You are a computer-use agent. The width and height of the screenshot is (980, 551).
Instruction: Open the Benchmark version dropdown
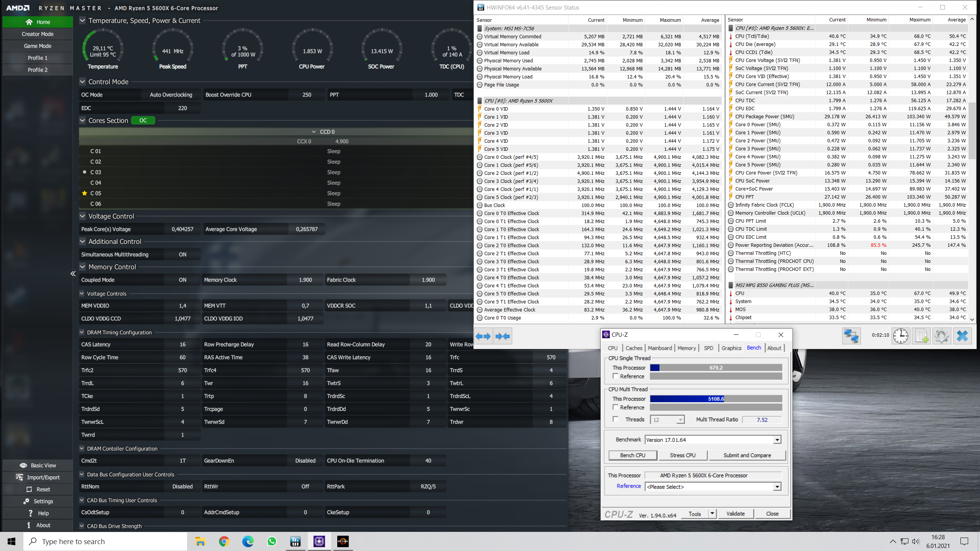[777, 440]
